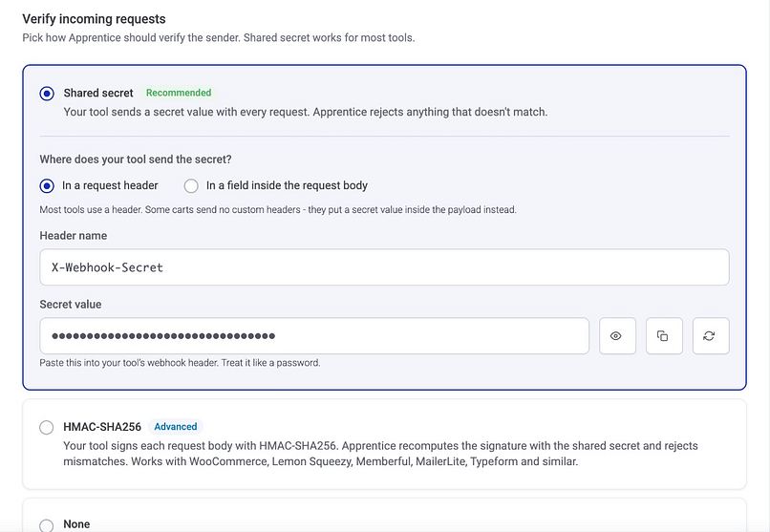Click the 'Your tool sends a secret value' description
Viewport: 770px width, 532px height.
click(x=306, y=112)
